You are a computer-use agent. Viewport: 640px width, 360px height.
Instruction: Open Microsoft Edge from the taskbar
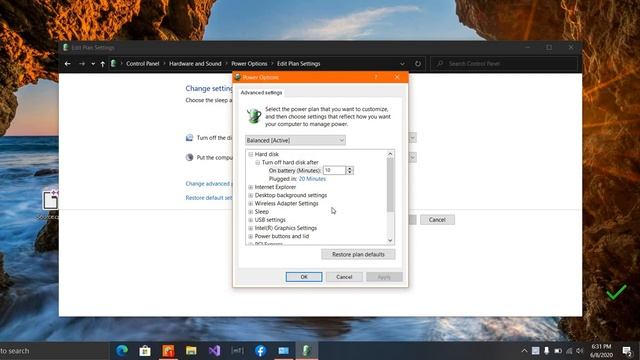[122, 351]
